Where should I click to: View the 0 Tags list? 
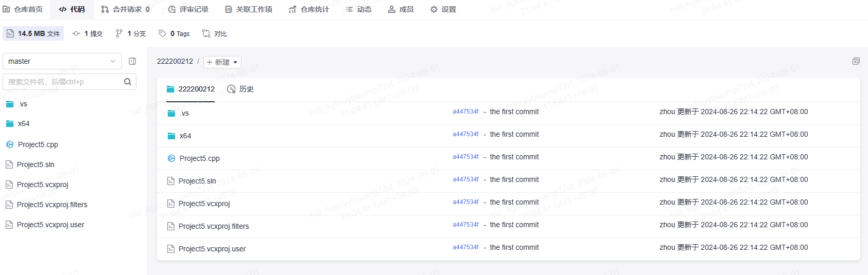tap(174, 33)
